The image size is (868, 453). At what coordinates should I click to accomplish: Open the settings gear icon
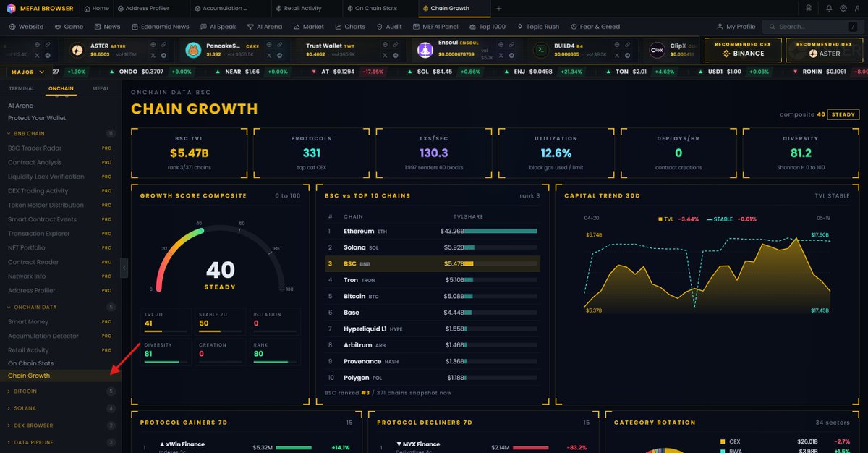[x=843, y=8]
